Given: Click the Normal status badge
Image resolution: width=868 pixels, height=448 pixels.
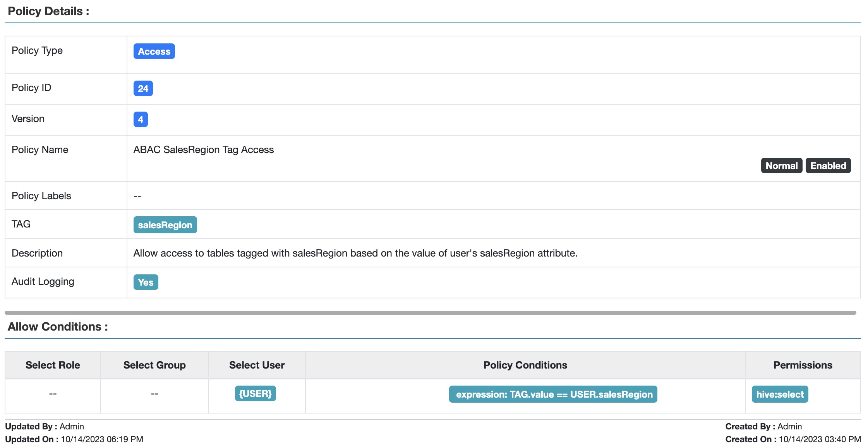Looking at the screenshot, I should (x=781, y=165).
